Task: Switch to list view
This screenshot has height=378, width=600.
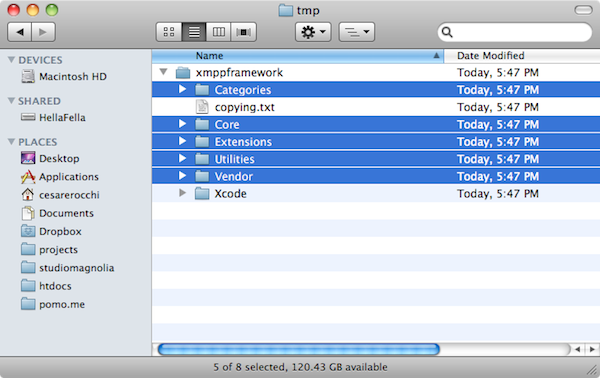Action: pos(194,32)
